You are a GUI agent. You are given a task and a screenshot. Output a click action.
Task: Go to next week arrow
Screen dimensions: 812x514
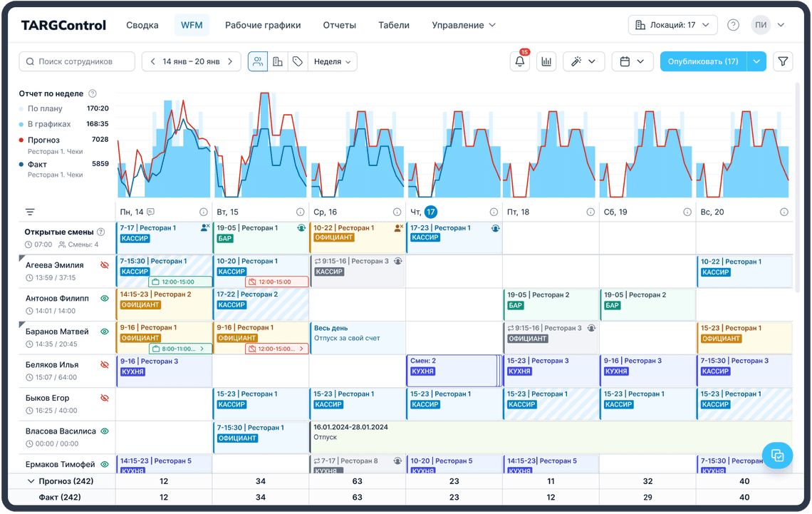click(x=230, y=62)
